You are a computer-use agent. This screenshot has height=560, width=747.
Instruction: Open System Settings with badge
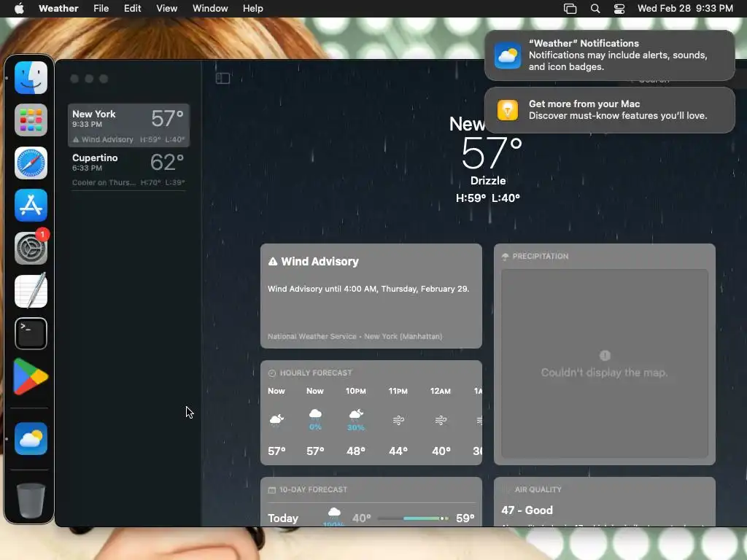(31, 248)
